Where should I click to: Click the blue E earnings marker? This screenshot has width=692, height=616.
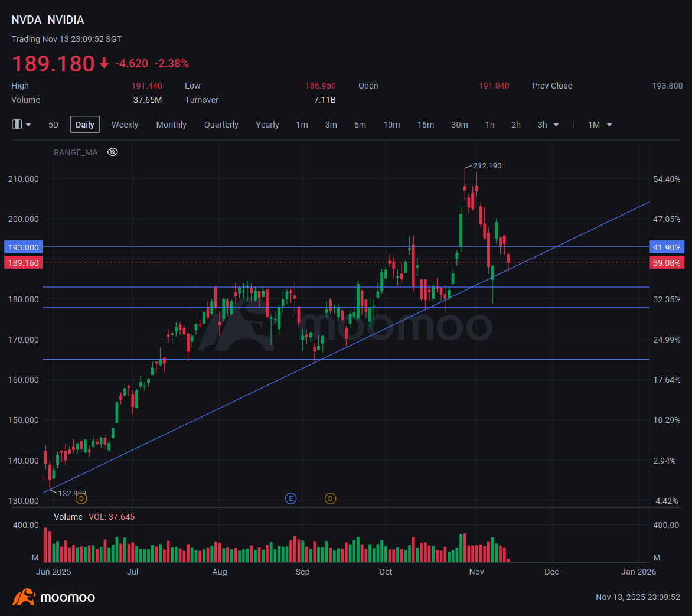pyautogui.click(x=290, y=498)
